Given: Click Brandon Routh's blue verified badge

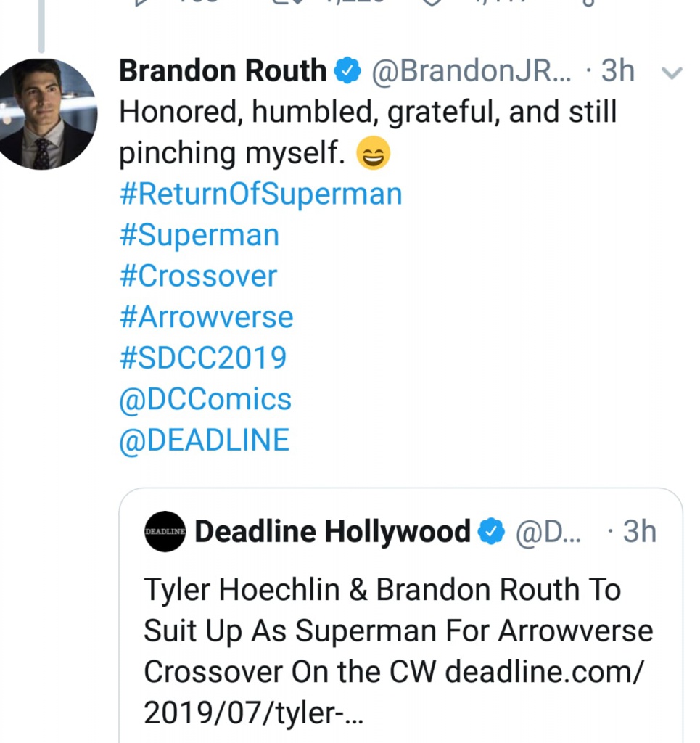Looking at the screenshot, I should click(x=347, y=71).
